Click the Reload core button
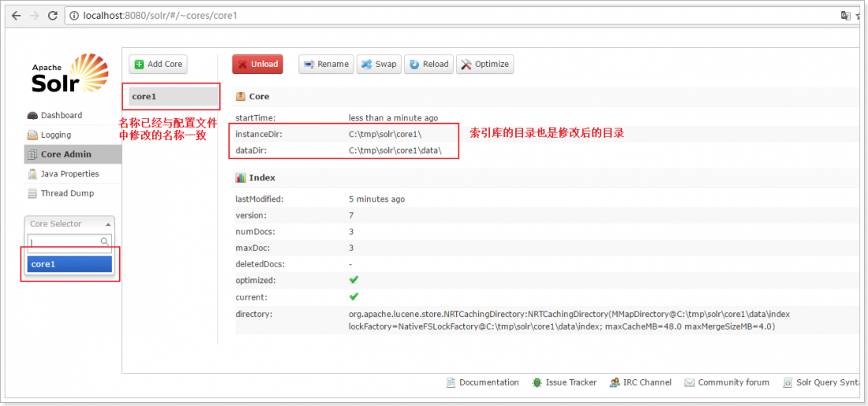Screen dimensions: 868x406 point(429,64)
